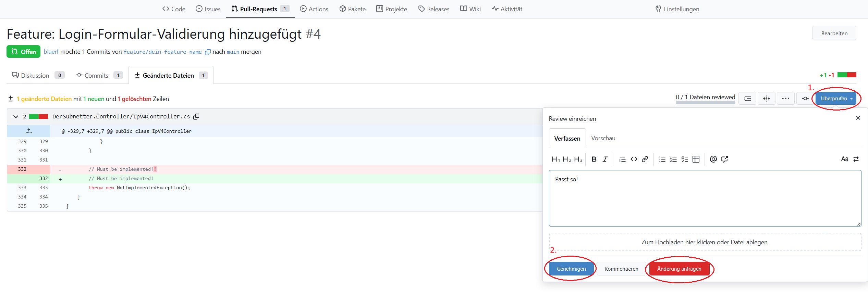
Task: Approve the review with Genehmigen
Action: [571, 269]
